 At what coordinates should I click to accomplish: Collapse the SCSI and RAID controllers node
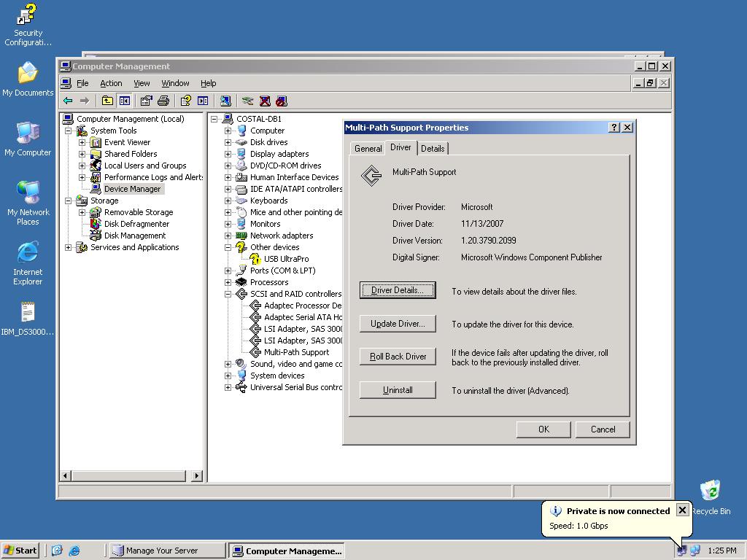tap(228, 294)
